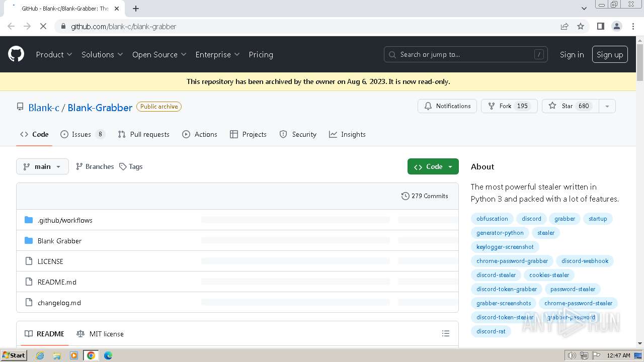Image resolution: width=644 pixels, height=362 pixels.
Task: View site information lock icon
Action: 63,26
